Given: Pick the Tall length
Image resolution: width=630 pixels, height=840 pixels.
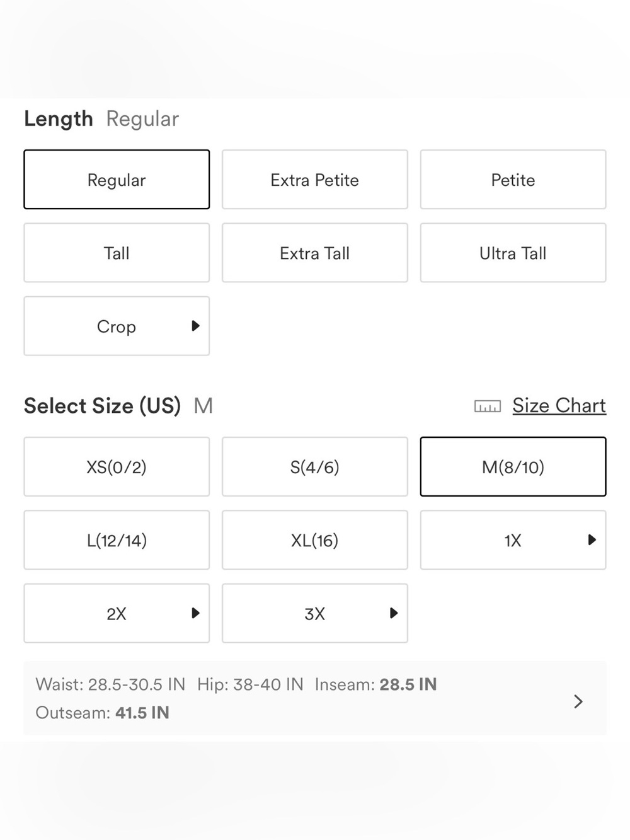Looking at the screenshot, I should click(117, 253).
